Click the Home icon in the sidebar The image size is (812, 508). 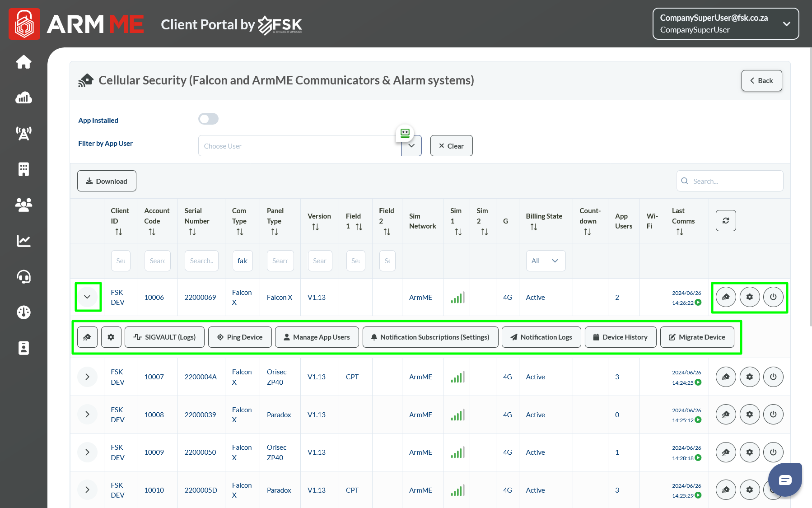coord(23,62)
